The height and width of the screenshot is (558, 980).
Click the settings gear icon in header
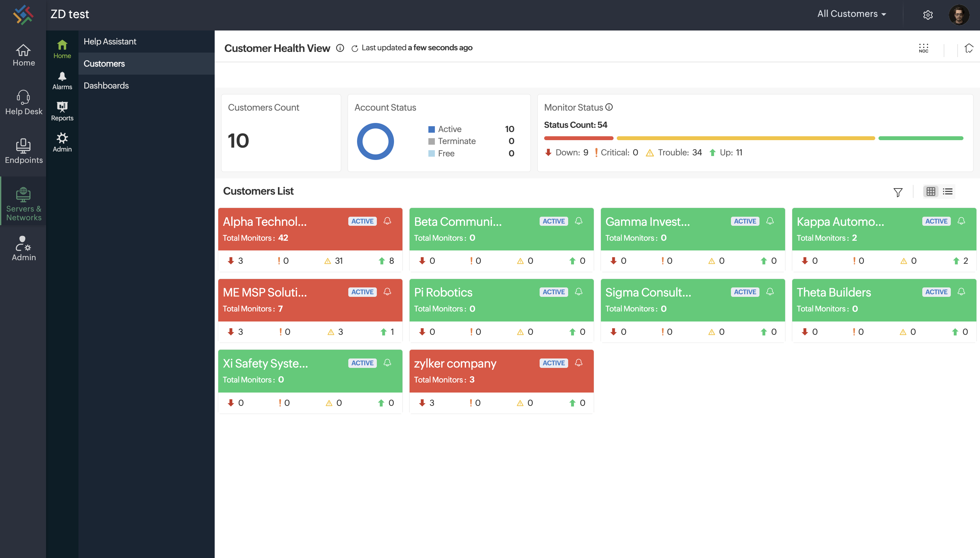point(927,15)
